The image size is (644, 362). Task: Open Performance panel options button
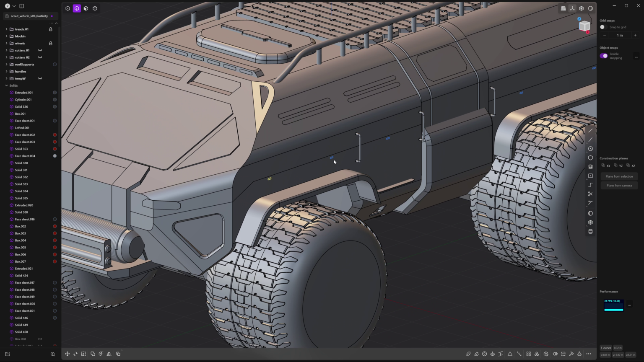(629, 305)
